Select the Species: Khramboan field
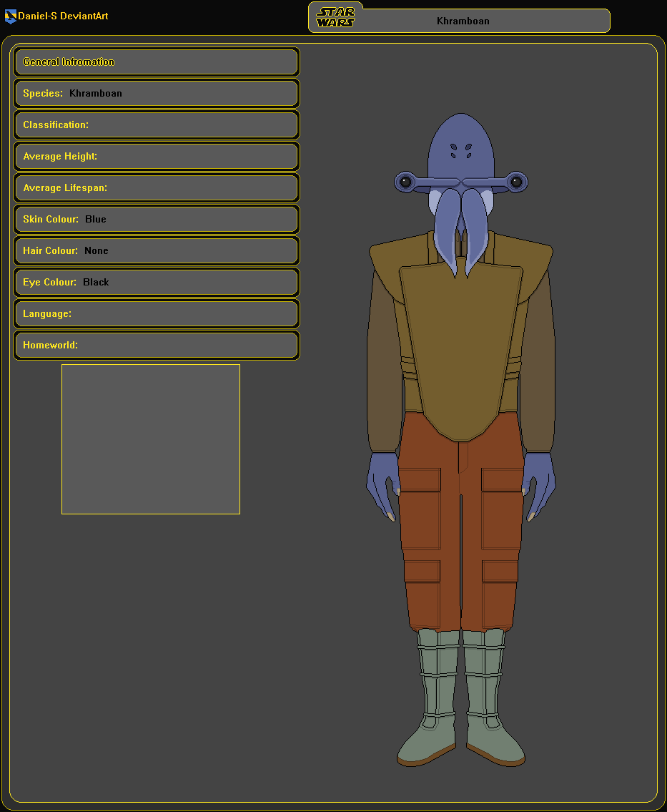 point(157,93)
